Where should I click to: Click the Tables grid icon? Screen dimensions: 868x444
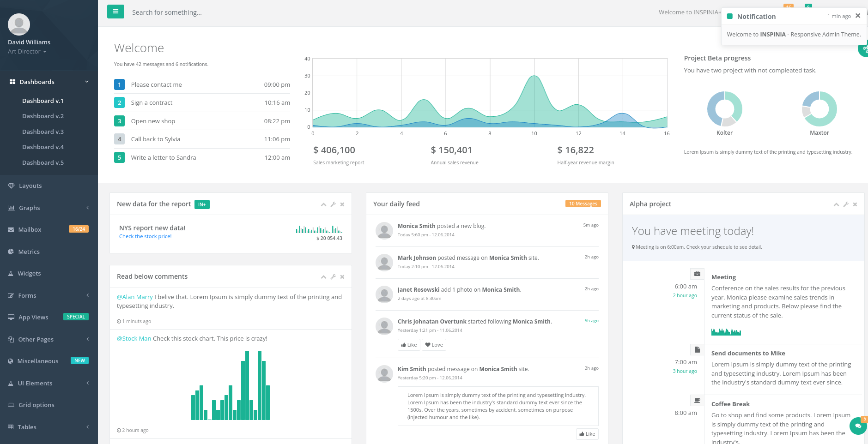point(11,427)
